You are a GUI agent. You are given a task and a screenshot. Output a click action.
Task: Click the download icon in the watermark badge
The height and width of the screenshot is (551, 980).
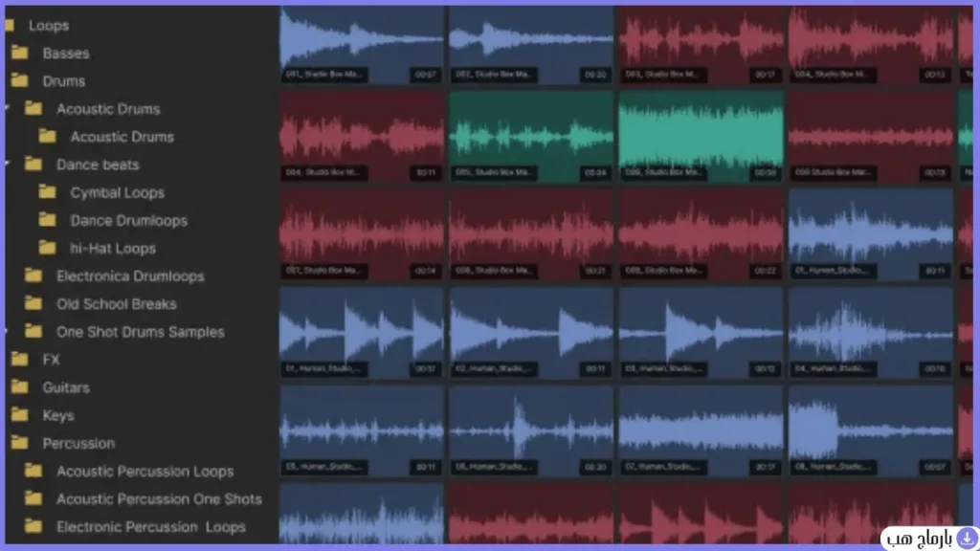click(x=967, y=538)
